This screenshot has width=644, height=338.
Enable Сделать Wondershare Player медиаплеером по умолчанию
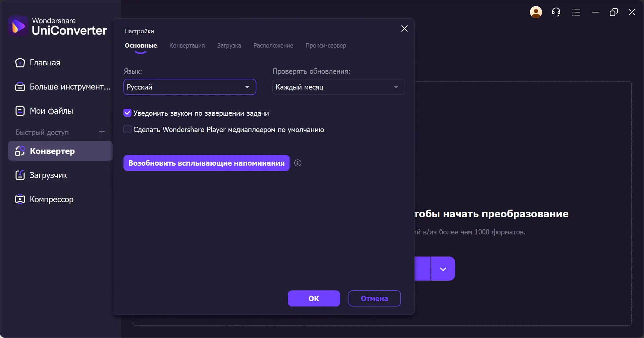pyautogui.click(x=127, y=129)
